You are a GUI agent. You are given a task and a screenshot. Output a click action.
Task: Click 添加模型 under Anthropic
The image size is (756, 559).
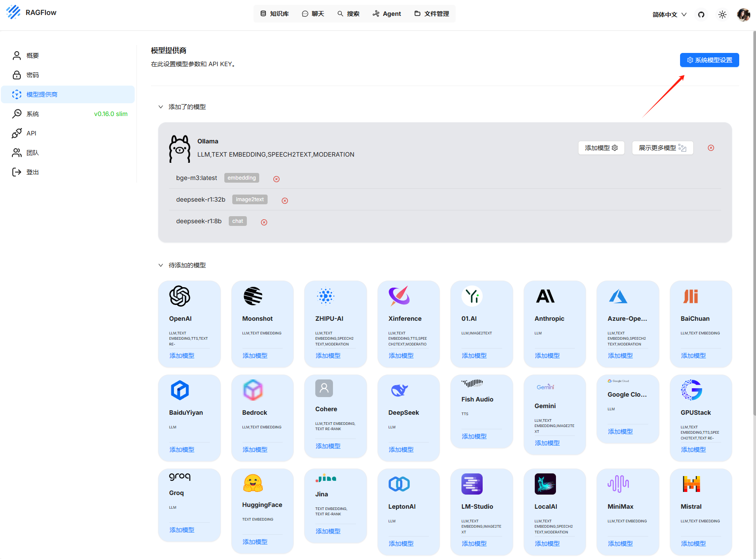click(548, 356)
